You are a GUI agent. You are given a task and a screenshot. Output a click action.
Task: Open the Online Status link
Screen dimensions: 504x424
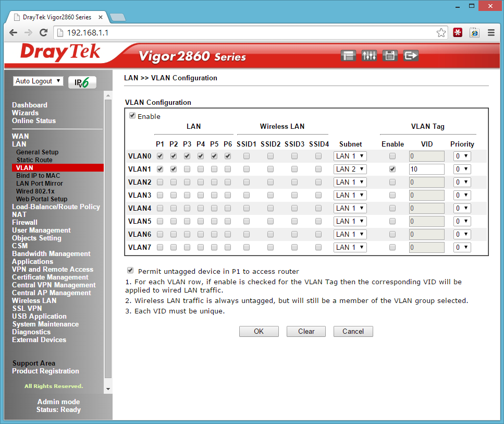click(34, 120)
